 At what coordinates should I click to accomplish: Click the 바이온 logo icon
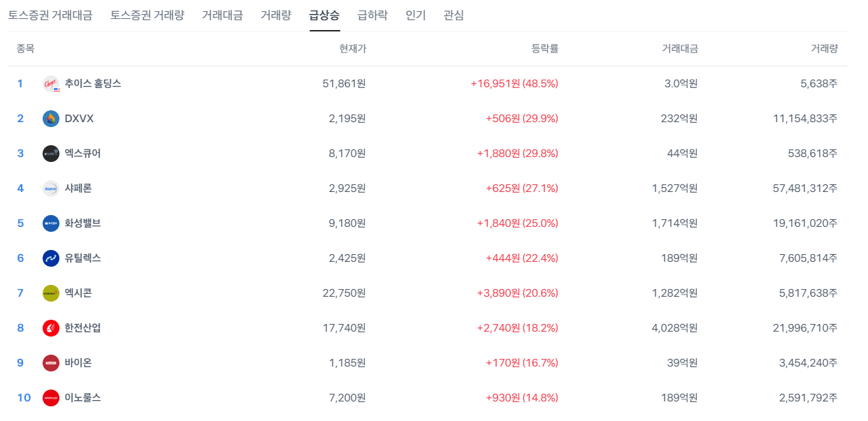tap(50, 362)
